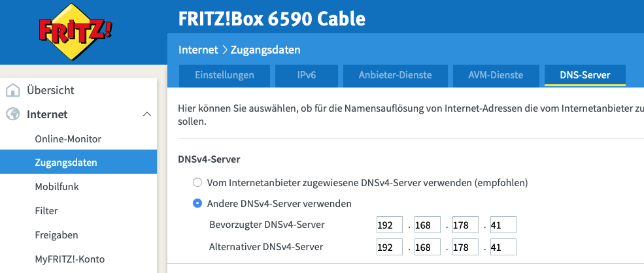This screenshot has width=644, height=273.
Task: Select provider-assigned DNSv4 servers option
Action: [197, 182]
